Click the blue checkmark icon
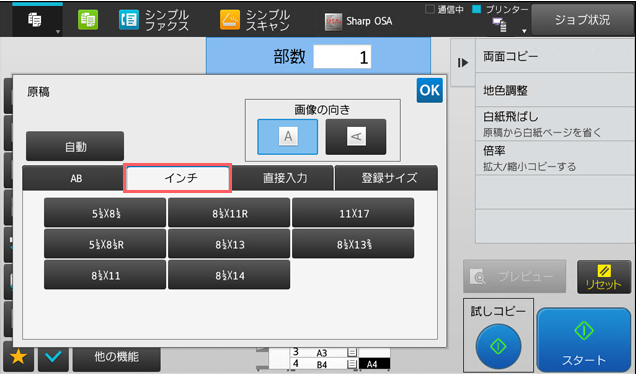Screen dimensions: 636x374 click(x=53, y=357)
